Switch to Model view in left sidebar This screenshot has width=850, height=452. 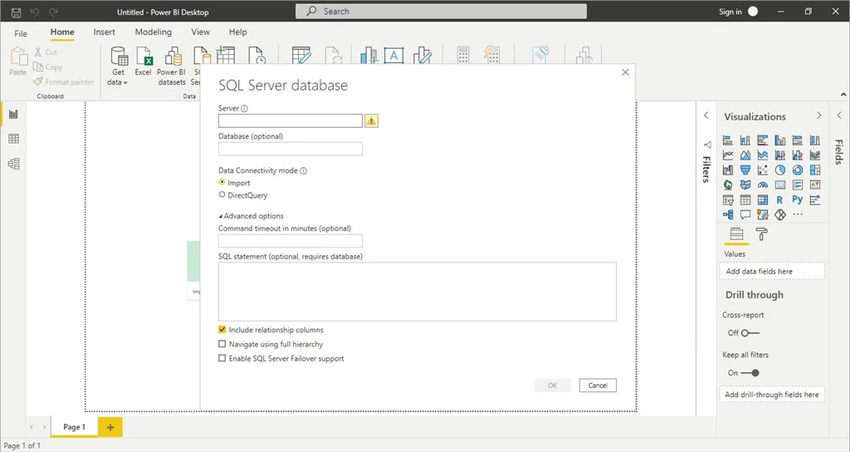(14, 164)
